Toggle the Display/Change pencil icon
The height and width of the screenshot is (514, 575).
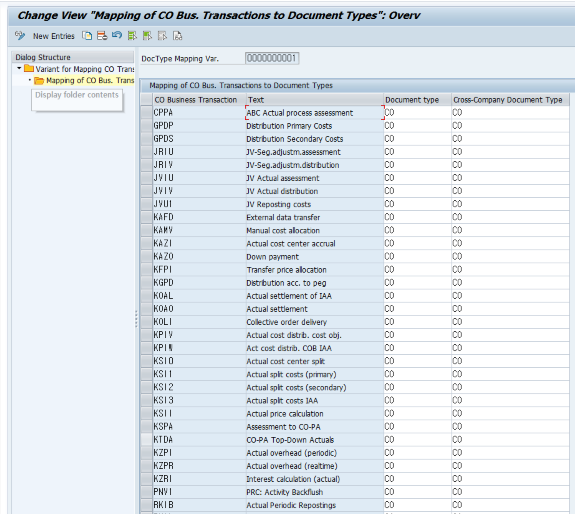[x=20, y=36]
